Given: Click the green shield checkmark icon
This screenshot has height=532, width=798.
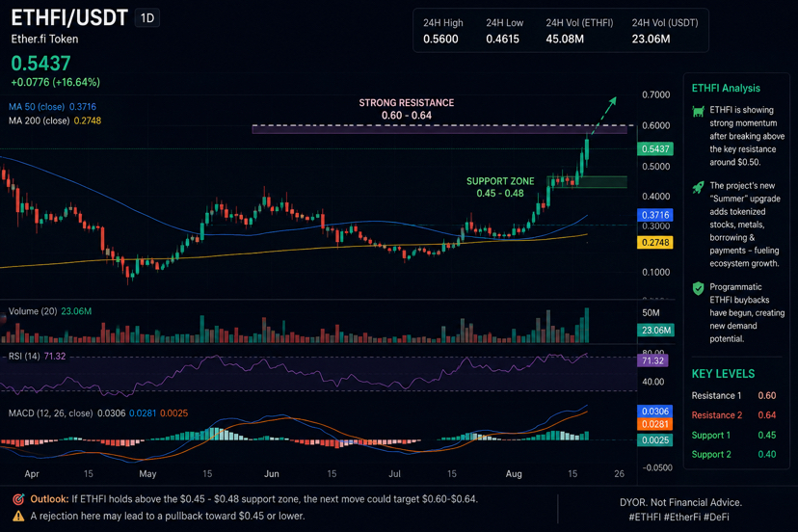Looking at the screenshot, I should pos(698,288).
